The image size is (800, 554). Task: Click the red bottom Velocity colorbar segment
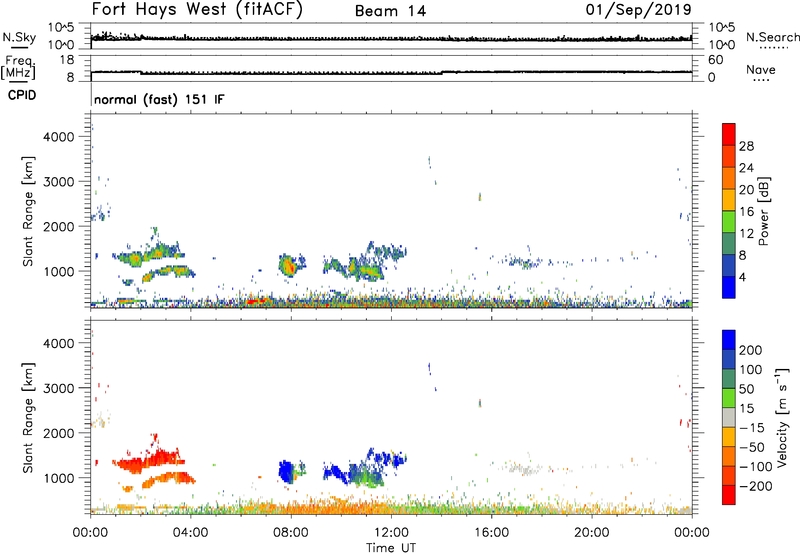pyautogui.click(x=729, y=495)
